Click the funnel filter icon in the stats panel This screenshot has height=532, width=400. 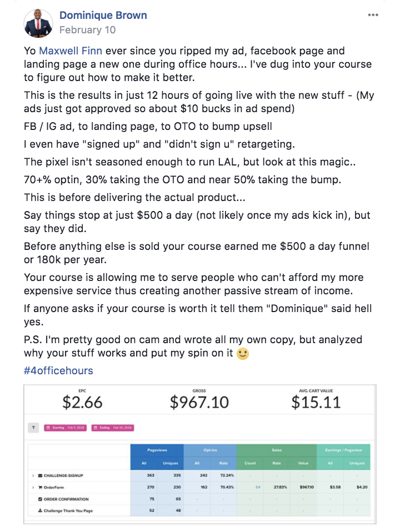(x=33, y=428)
